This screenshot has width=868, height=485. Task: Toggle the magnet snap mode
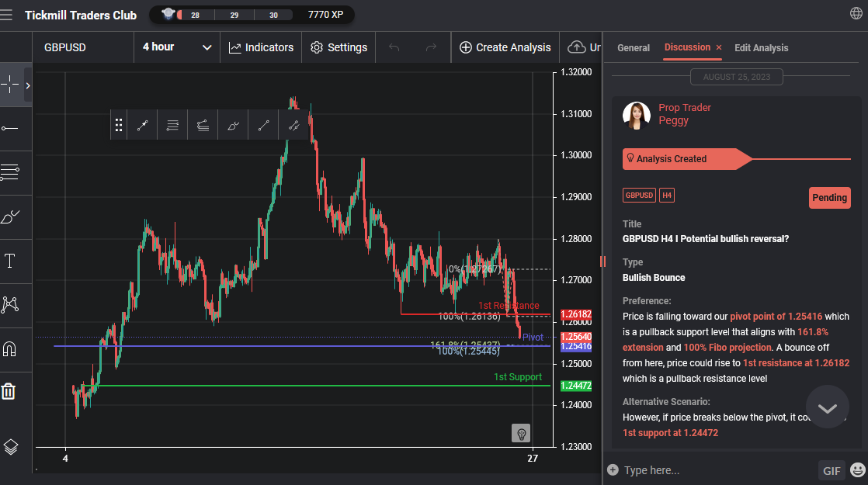point(10,349)
